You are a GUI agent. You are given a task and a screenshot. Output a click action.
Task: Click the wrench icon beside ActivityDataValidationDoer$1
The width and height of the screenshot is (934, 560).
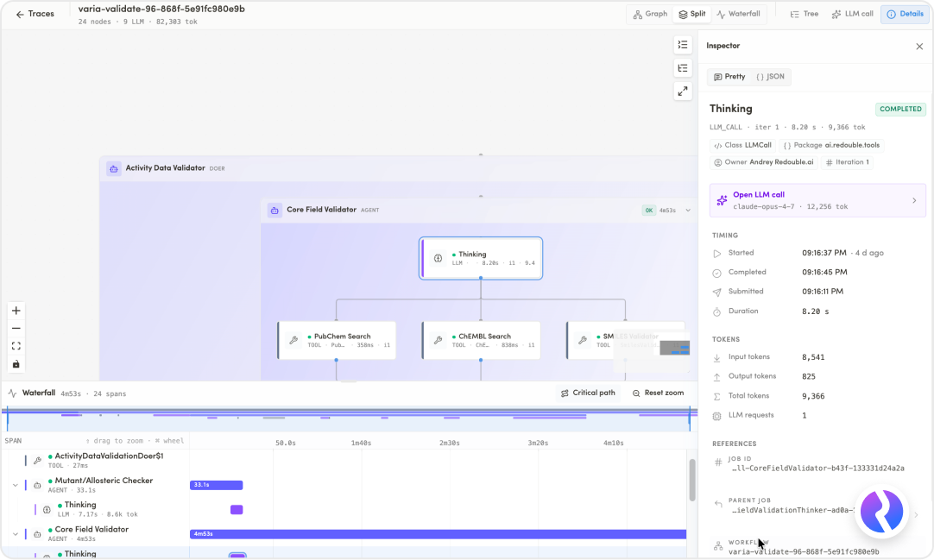pyautogui.click(x=37, y=461)
